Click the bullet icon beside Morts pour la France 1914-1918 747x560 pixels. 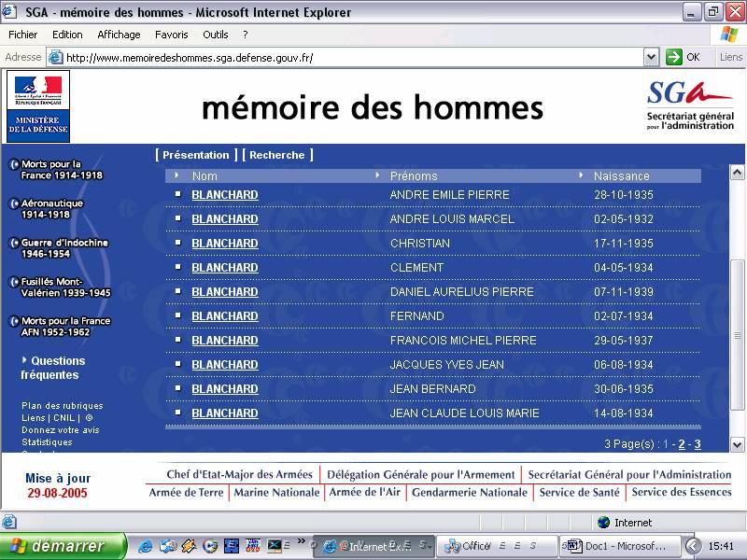tap(14, 165)
